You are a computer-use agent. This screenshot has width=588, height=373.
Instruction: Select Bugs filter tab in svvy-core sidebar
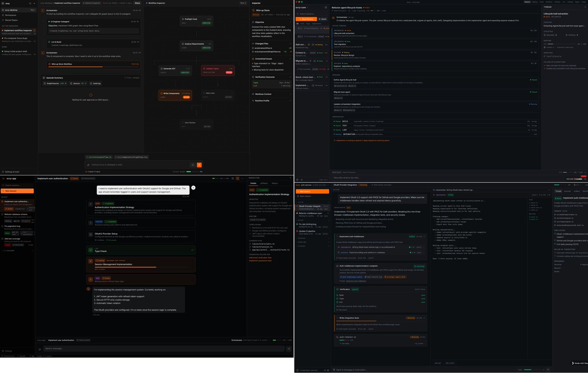point(308,24)
